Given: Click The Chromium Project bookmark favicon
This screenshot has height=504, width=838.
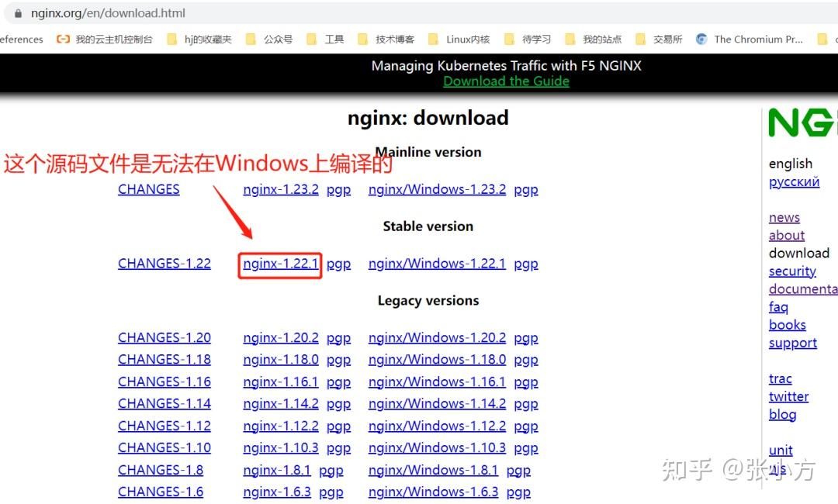Looking at the screenshot, I should coord(700,39).
